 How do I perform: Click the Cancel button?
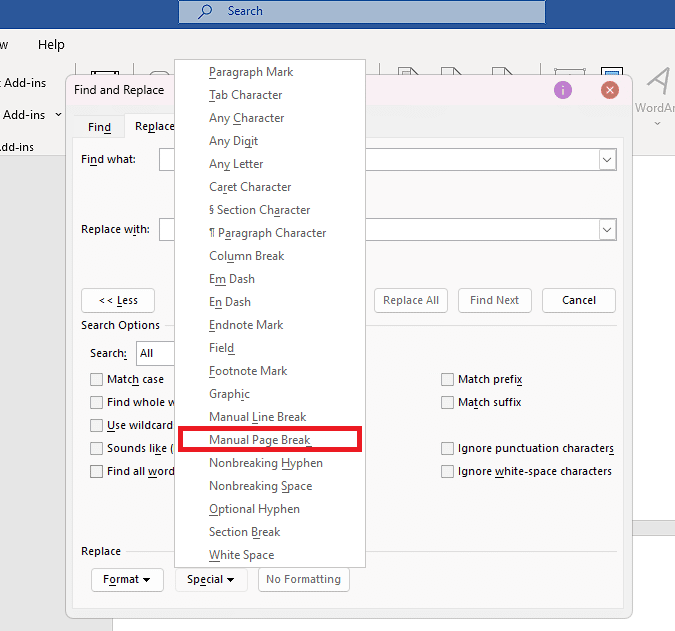coord(578,300)
